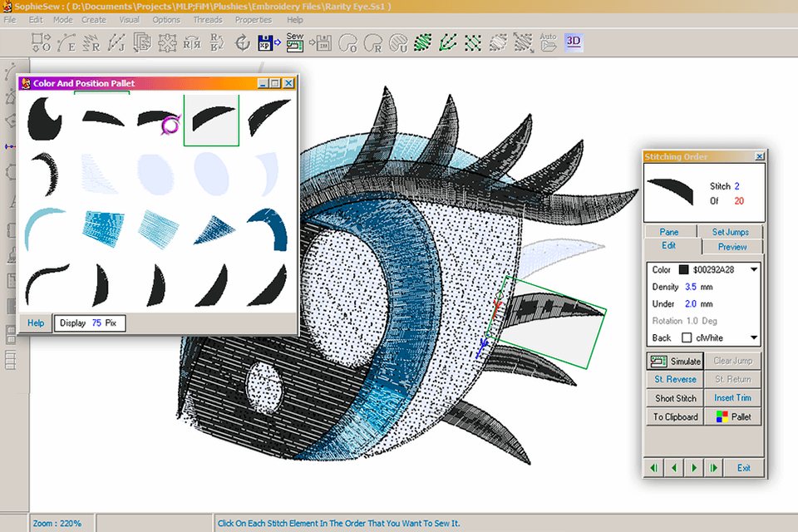Enable St. Reverse stitching
Viewport: 798px width, 532px height.
pyautogui.click(x=674, y=379)
